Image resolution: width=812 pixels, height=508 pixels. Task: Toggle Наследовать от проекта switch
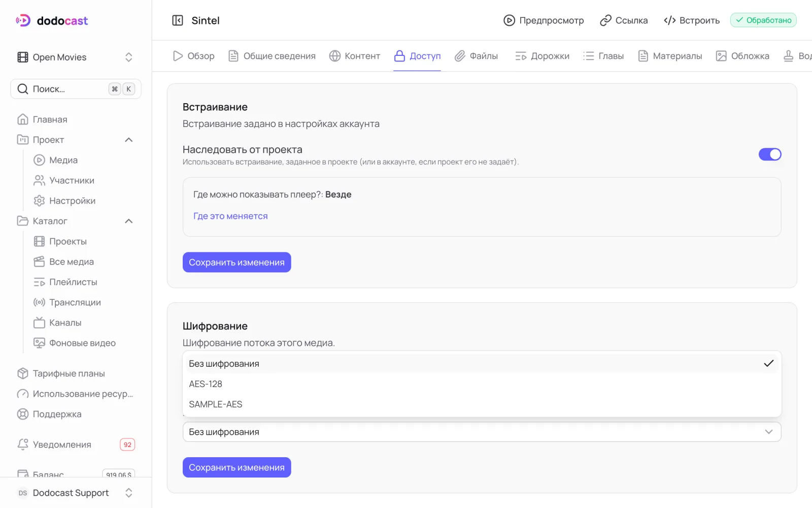click(x=770, y=154)
